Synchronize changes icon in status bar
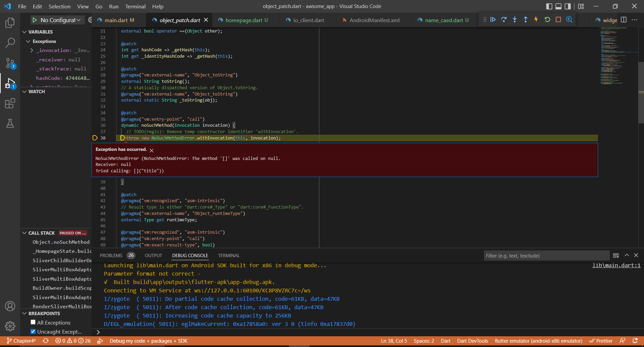Viewport: 644px width, 347px height. (46, 341)
